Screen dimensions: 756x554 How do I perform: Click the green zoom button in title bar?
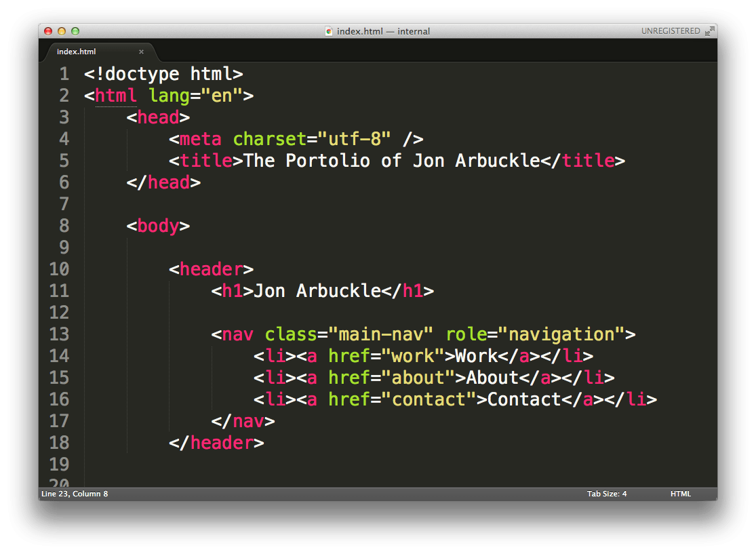[x=75, y=31]
